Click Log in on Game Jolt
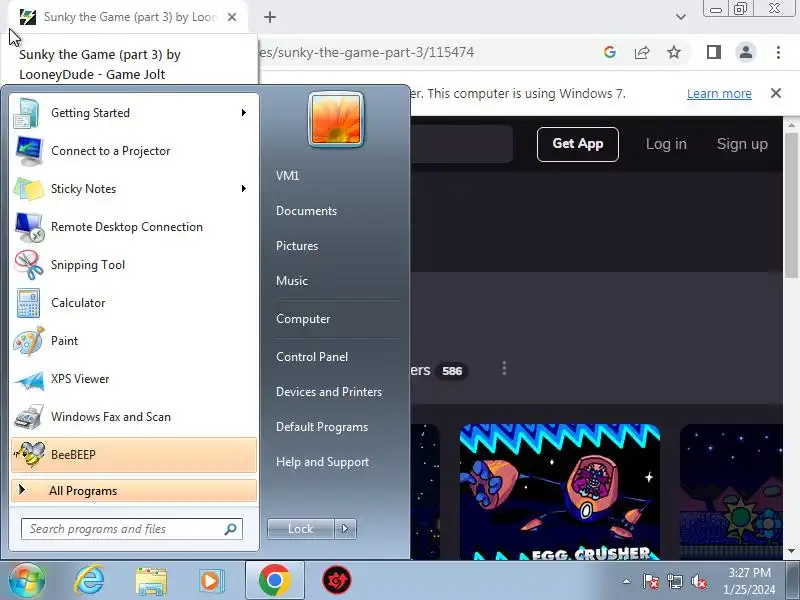 666,144
